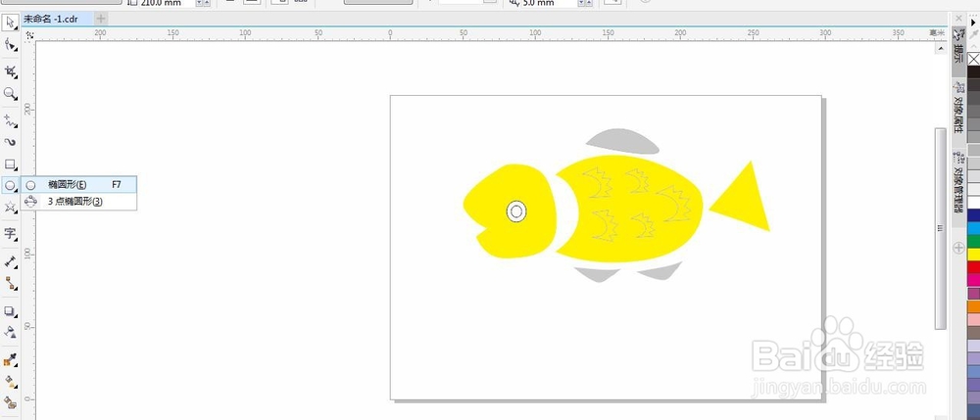Pick the cyan palette swatch
This screenshot has width=980, height=420.
(973, 228)
